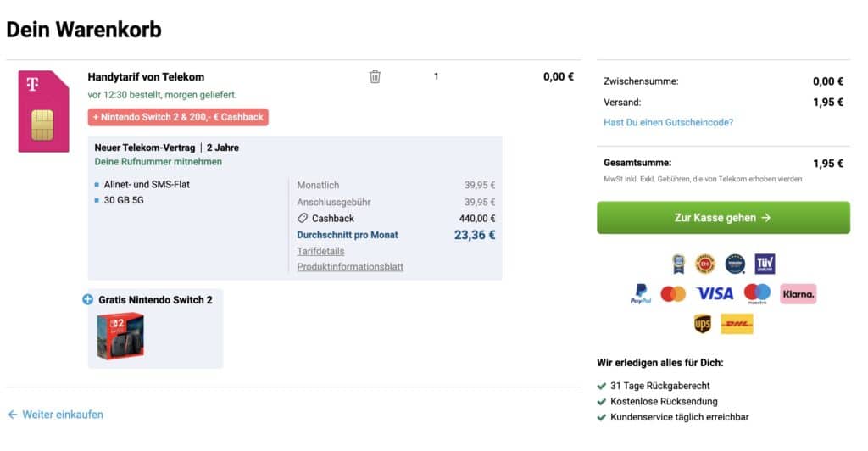
Task: Click Deine Rufnummer mitnehmen link
Action: coord(158,162)
